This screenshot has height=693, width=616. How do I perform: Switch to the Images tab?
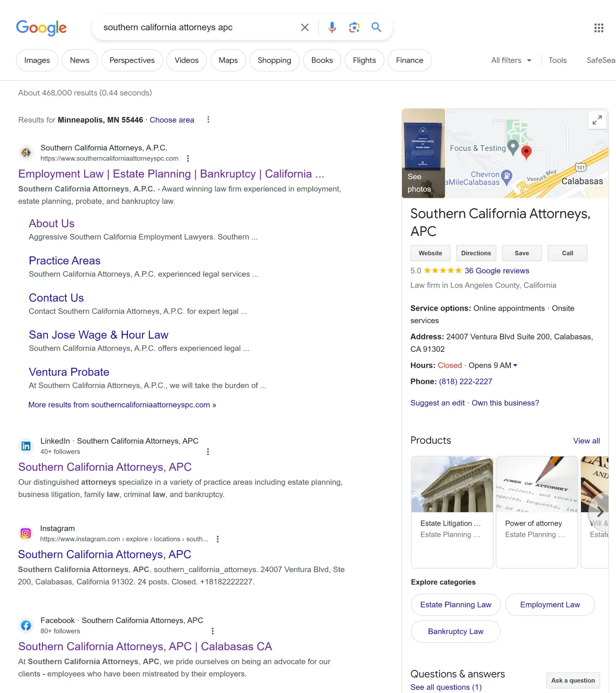tap(37, 60)
